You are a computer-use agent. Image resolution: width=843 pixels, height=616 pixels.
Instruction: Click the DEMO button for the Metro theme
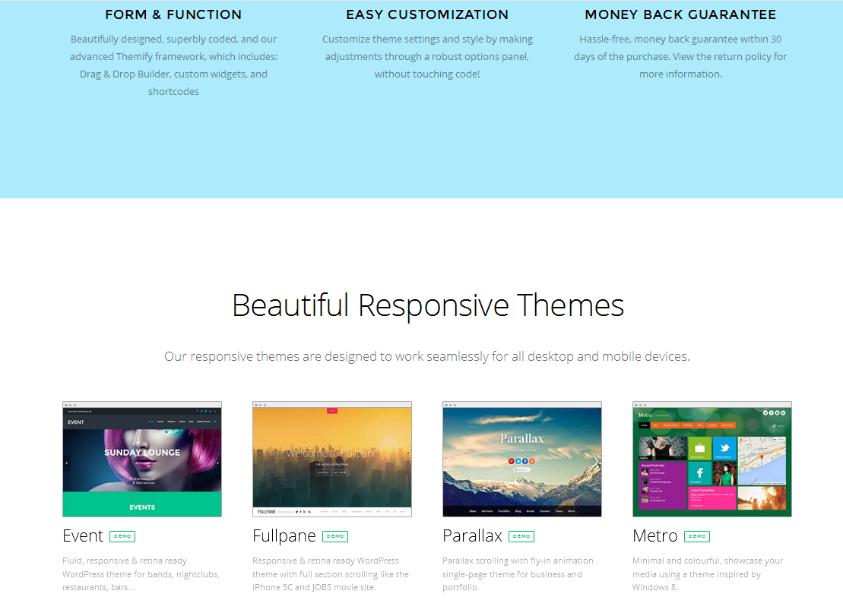point(697,535)
